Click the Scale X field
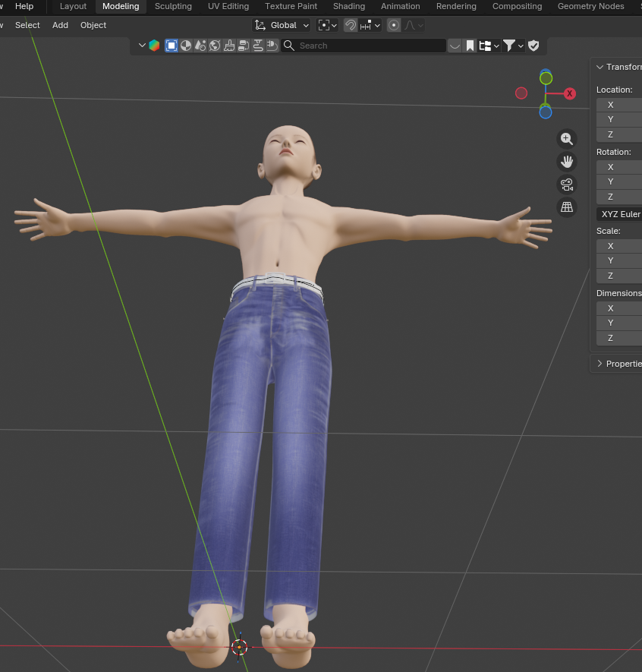 (619, 245)
